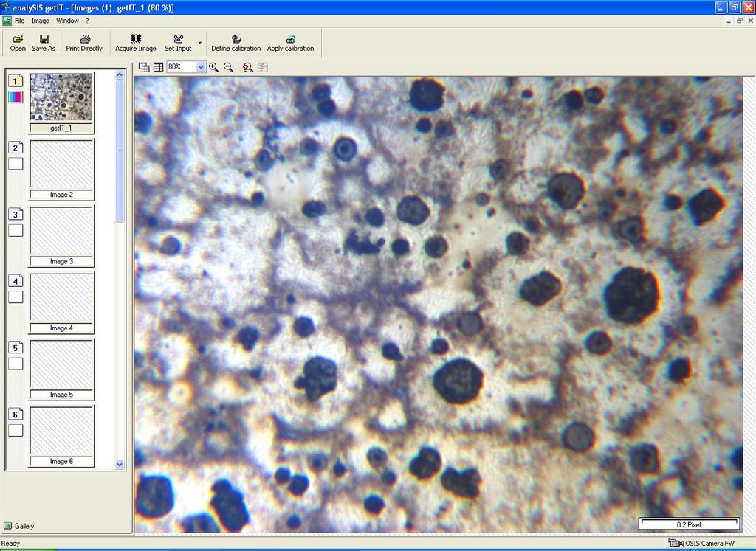Click the Set Input toolbar button
The height and width of the screenshot is (551, 756).
178,43
